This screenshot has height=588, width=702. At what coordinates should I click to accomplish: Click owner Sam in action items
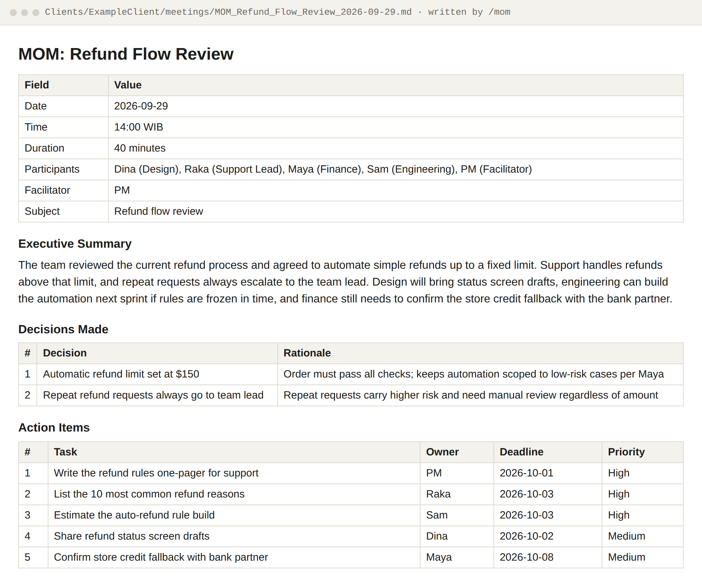pos(437,515)
